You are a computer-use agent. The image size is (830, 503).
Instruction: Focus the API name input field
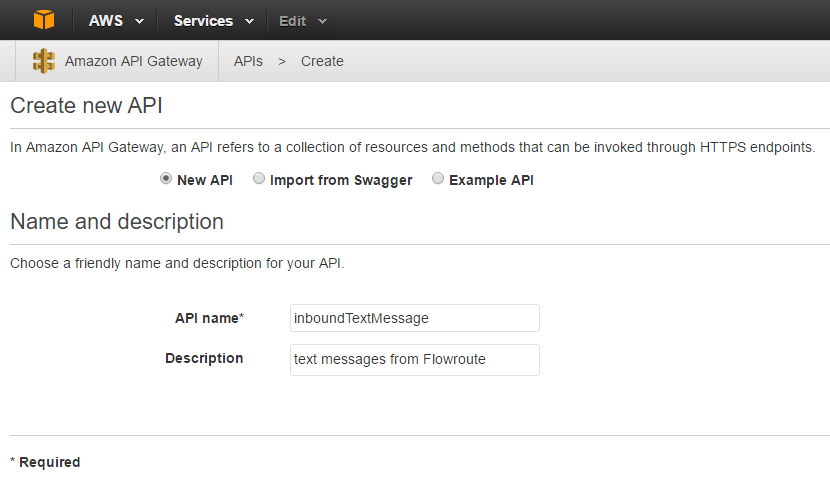point(415,318)
